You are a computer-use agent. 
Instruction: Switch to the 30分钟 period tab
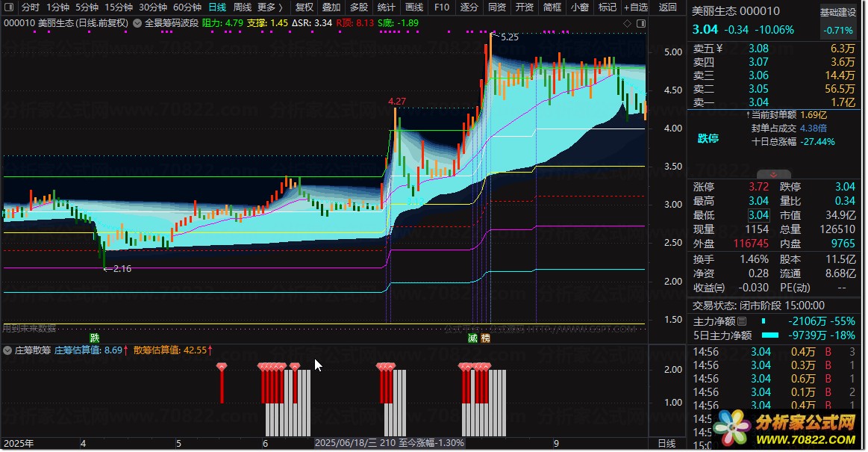[152, 7]
